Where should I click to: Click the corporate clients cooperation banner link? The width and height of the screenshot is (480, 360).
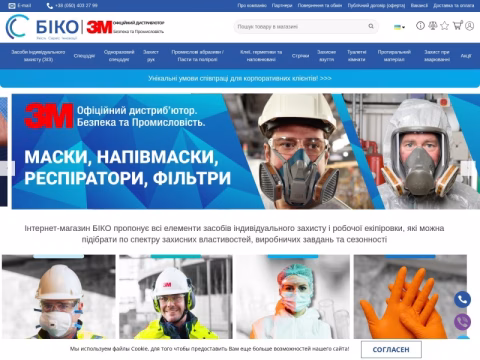(240, 78)
